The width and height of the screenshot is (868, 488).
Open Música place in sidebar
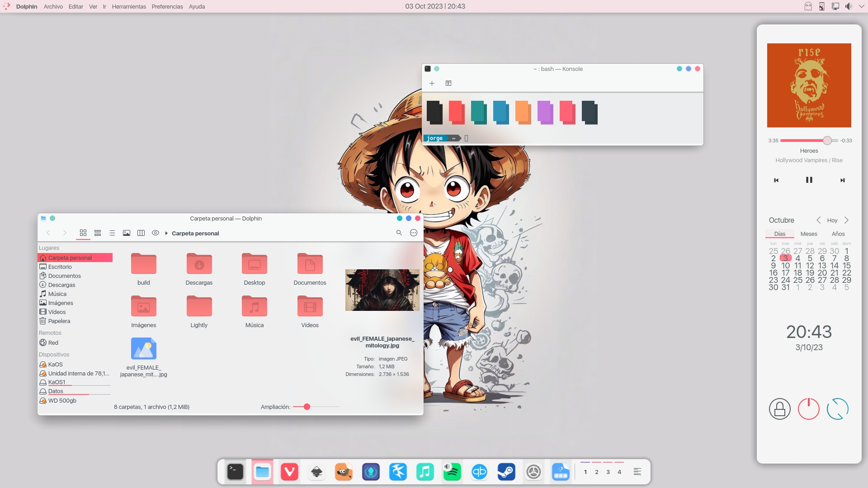pos(75,294)
